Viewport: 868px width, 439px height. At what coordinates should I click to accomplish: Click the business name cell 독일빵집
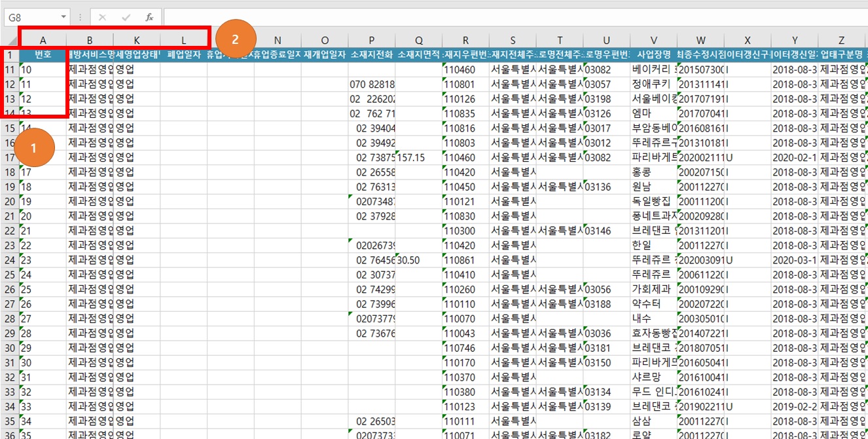654,201
